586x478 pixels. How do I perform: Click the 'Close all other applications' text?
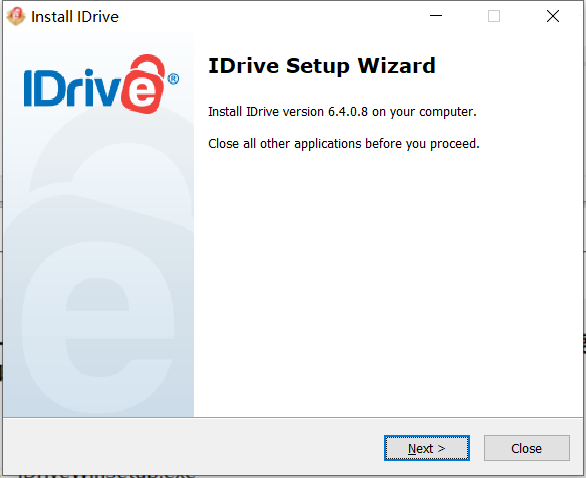[285, 144]
